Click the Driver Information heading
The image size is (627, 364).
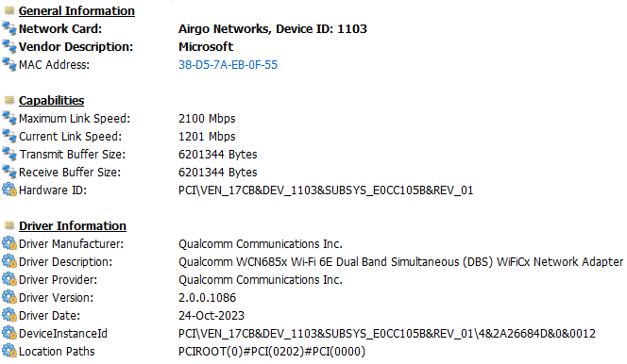click(73, 226)
